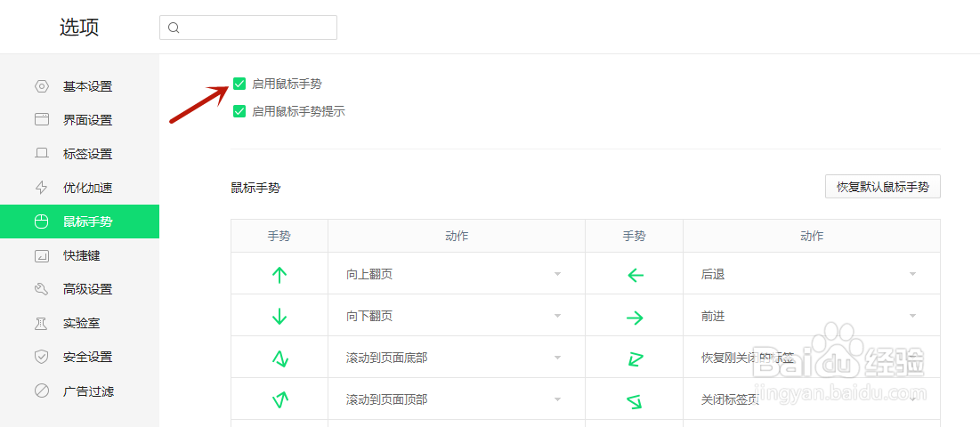
Task: Open the 快捷键 settings section
Action: click(81, 255)
